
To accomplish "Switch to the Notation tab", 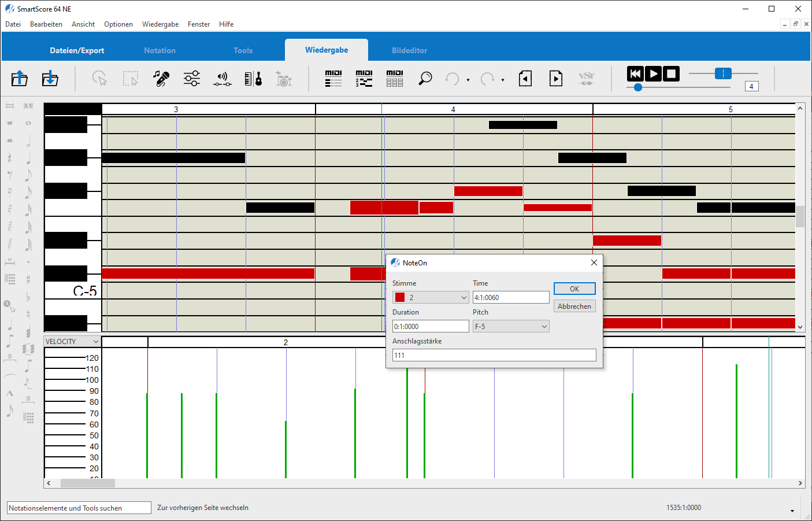I will [160, 50].
